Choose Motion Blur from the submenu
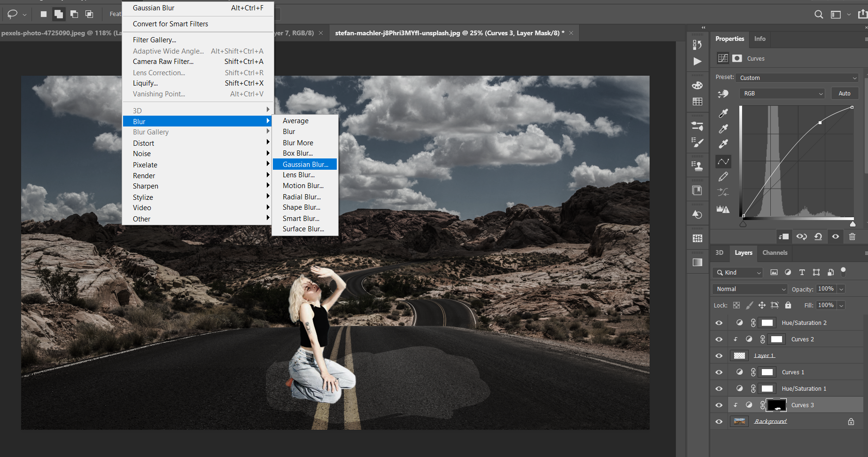Screen dimensions: 868x457 click(305, 186)
